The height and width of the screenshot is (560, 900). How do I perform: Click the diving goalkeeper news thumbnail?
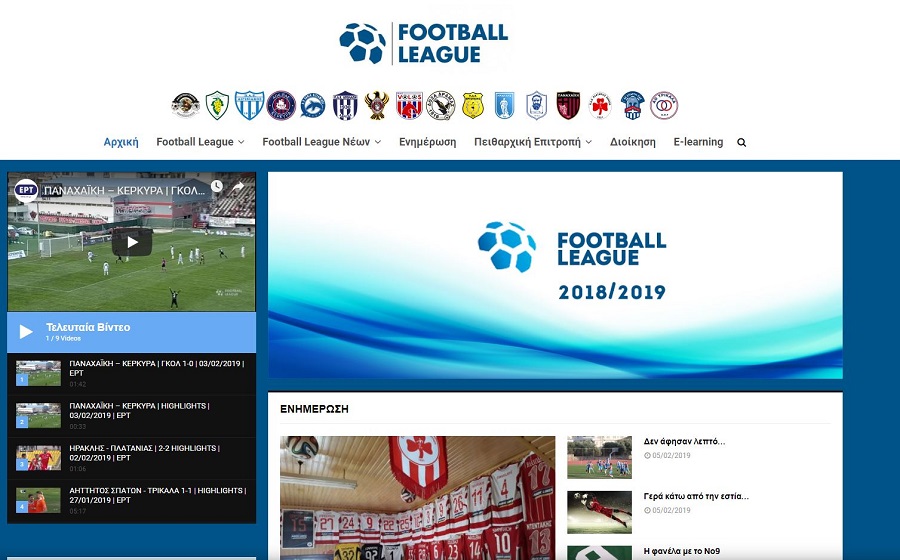(x=599, y=512)
